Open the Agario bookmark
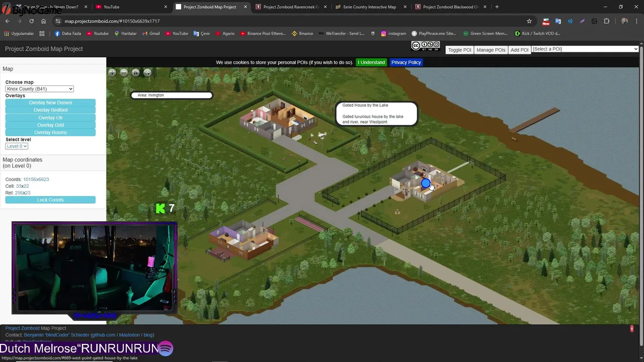This screenshot has height=362, width=644. coord(224,34)
